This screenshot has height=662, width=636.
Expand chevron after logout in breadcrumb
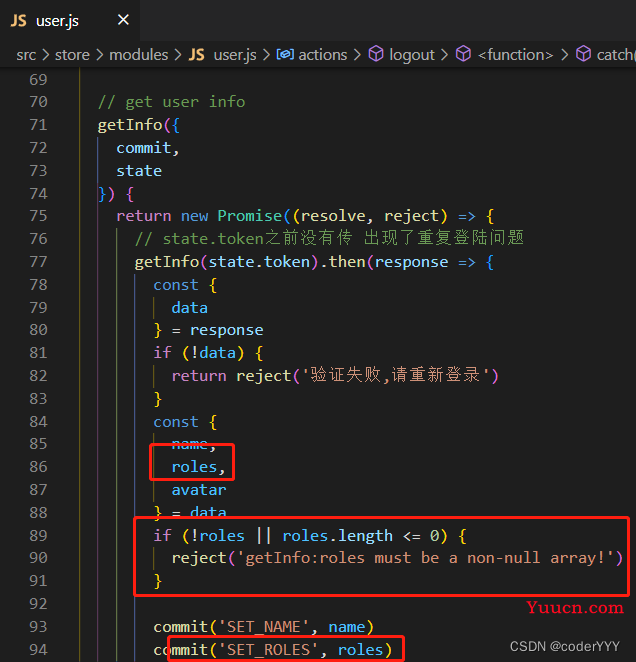point(444,55)
